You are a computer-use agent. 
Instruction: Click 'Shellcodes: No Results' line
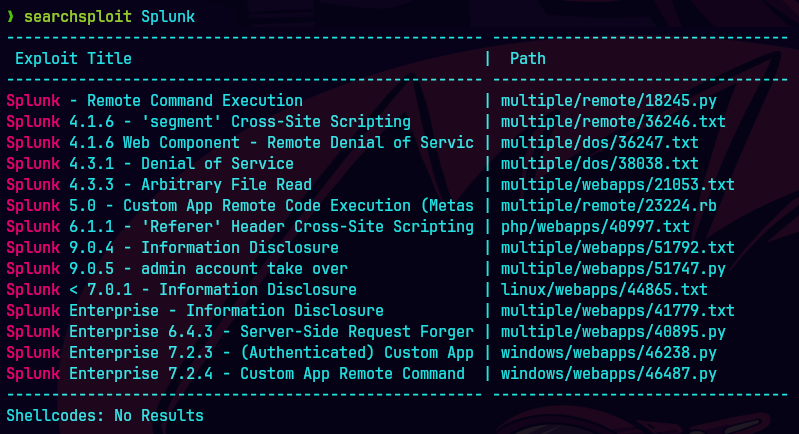click(x=105, y=415)
